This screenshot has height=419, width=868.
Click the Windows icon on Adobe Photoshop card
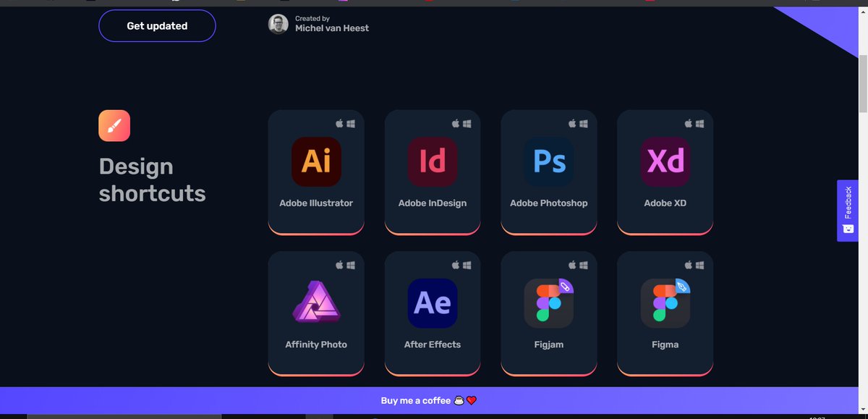(x=584, y=124)
